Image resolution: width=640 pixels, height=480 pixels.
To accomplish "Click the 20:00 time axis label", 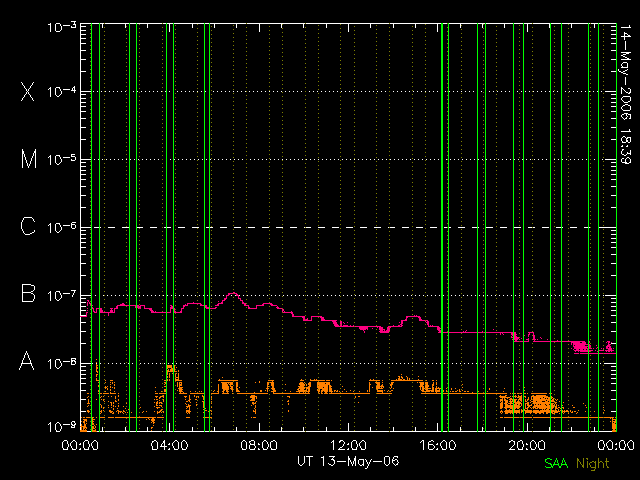I will pyautogui.click(x=527, y=445).
